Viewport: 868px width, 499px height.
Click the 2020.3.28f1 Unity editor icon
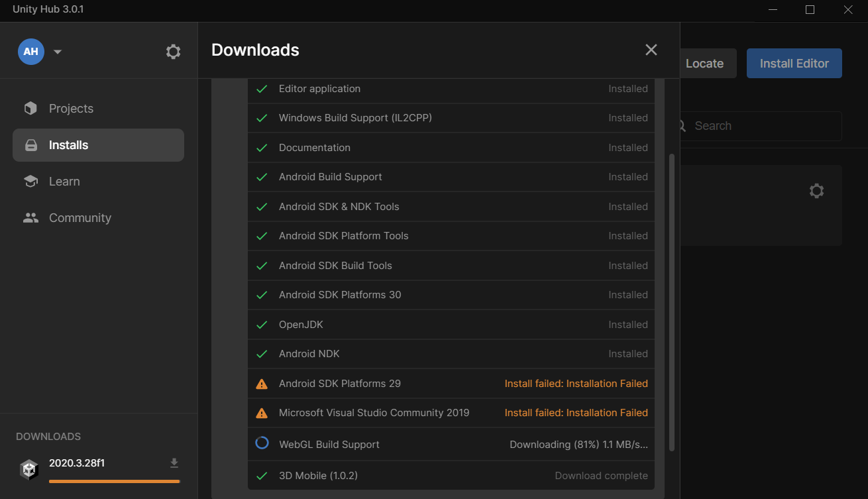click(x=29, y=469)
